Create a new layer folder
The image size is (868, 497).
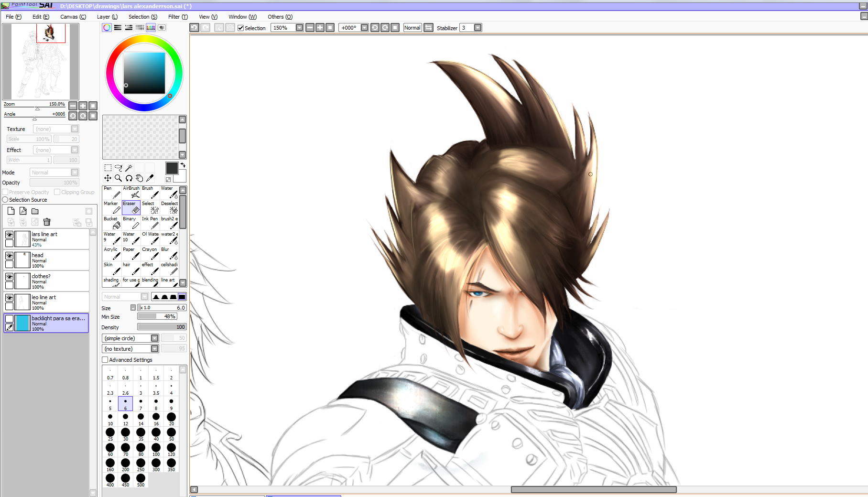35,211
